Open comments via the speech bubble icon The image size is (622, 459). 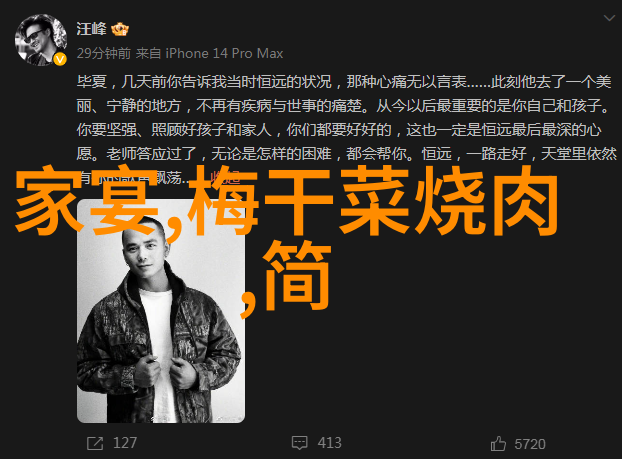tap(299, 443)
